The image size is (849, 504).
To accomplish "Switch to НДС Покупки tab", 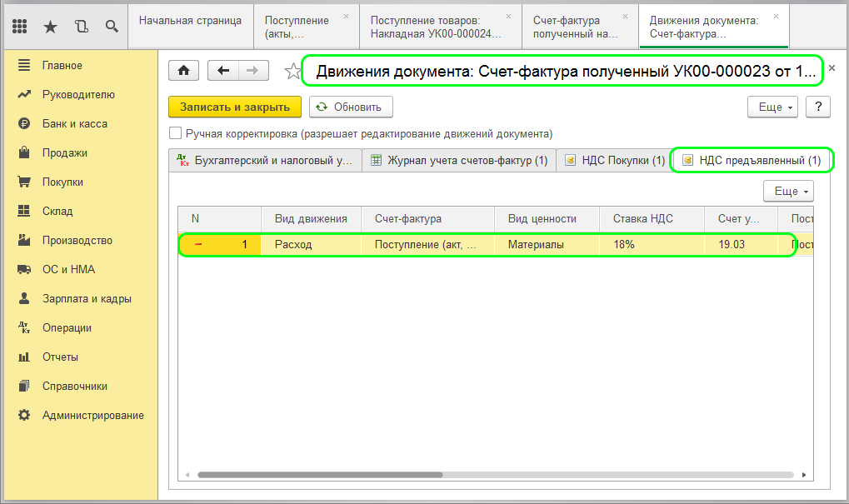I will (614, 161).
